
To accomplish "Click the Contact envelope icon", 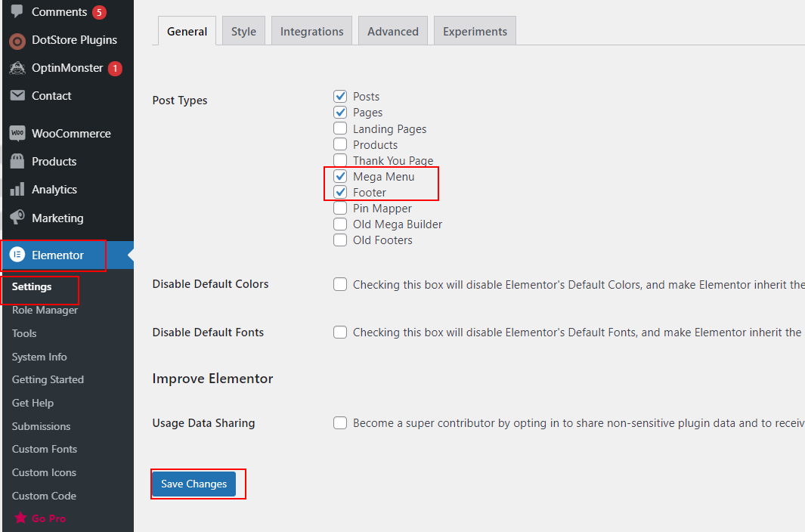I will [x=17, y=95].
